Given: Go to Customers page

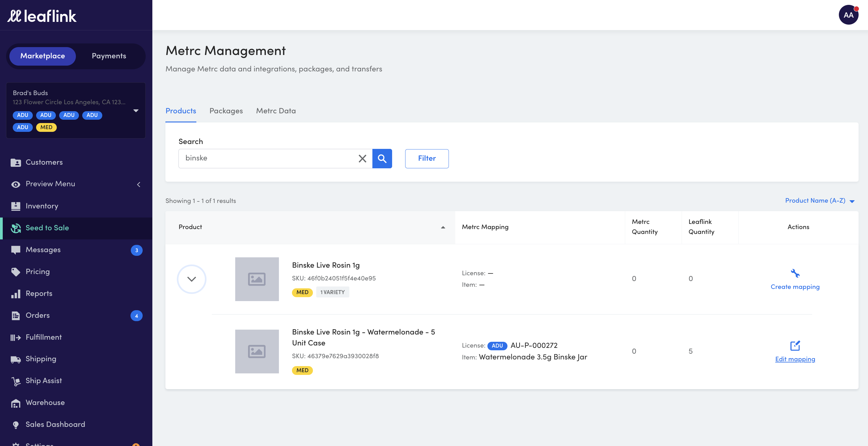Looking at the screenshot, I should [44, 162].
